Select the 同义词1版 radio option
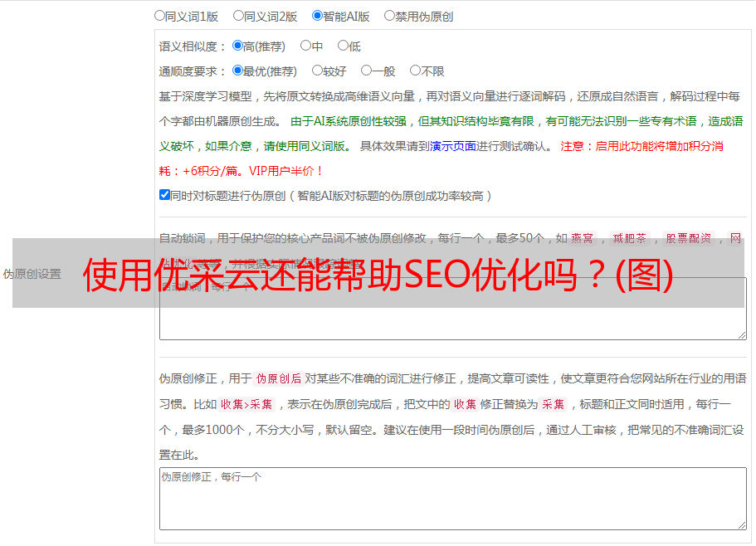Image resolution: width=756 pixels, height=546 pixels. point(159,16)
